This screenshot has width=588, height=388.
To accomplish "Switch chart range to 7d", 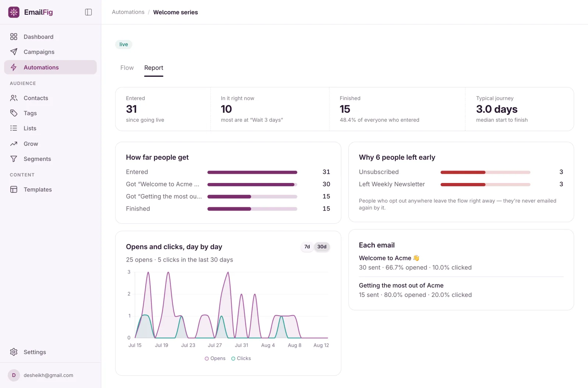I will tap(307, 247).
